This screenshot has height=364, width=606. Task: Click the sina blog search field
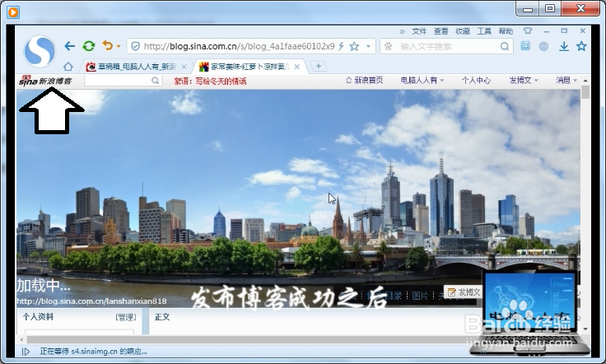118,81
